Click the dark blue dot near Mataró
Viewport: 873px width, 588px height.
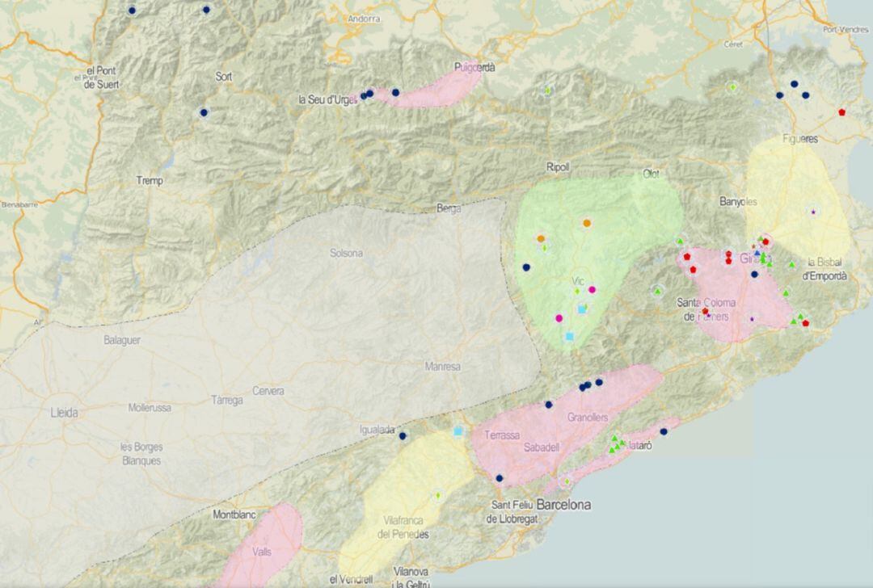point(664,431)
